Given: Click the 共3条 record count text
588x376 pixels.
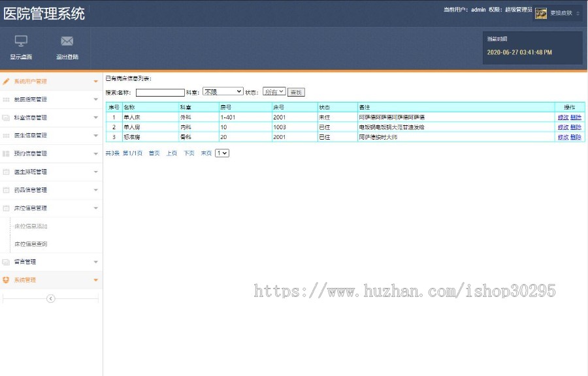Looking at the screenshot, I should (x=112, y=153).
